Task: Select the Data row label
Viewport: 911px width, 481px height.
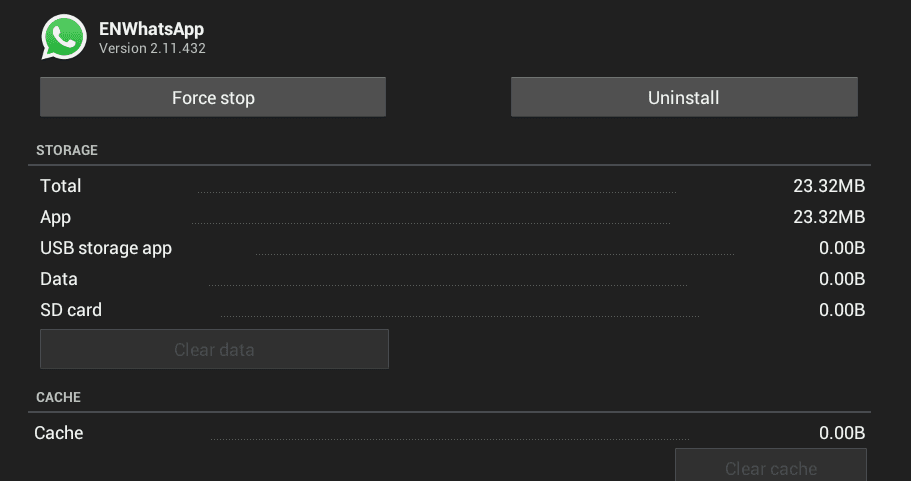Action: click(x=59, y=279)
